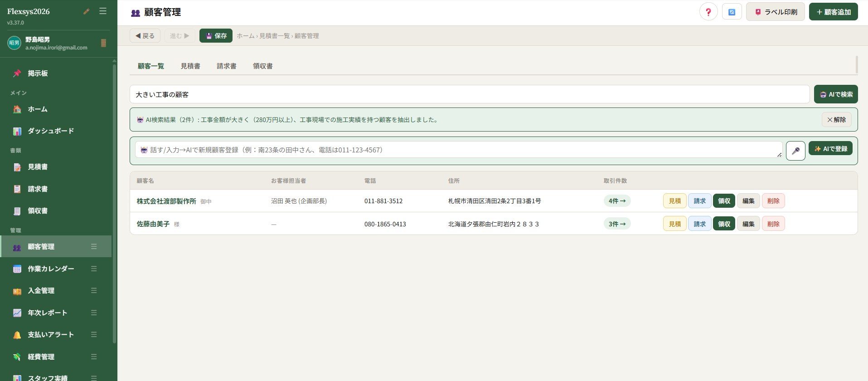Screen dimensions: 868x381
Task: Click the ホーム breadcrumb link
Action: [x=245, y=36]
